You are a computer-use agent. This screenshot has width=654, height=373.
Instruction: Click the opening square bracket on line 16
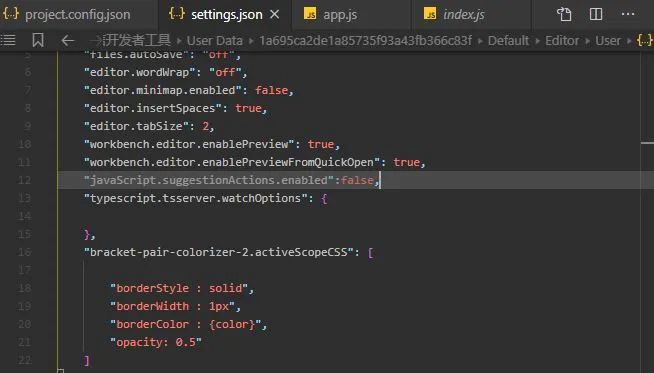pyautogui.click(x=371, y=252)
